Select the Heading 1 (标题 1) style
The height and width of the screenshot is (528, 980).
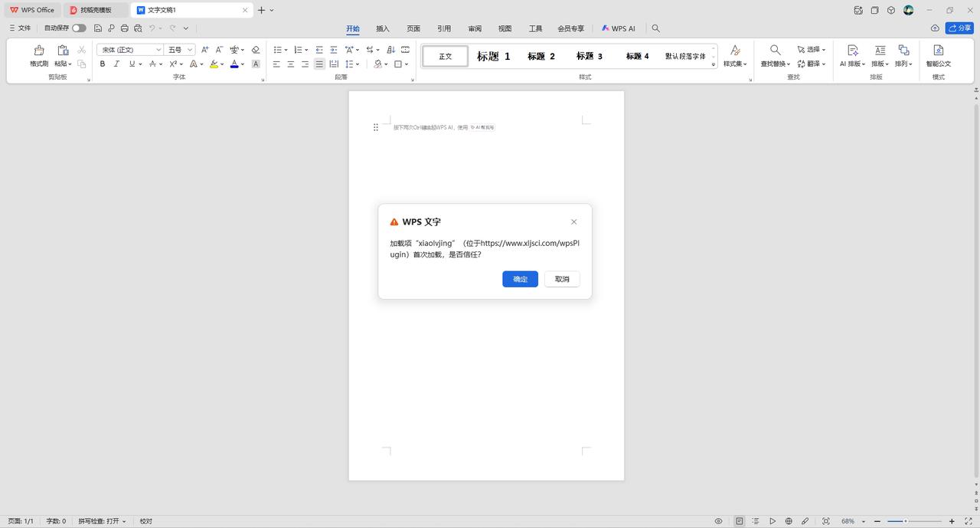pos(493,56)
